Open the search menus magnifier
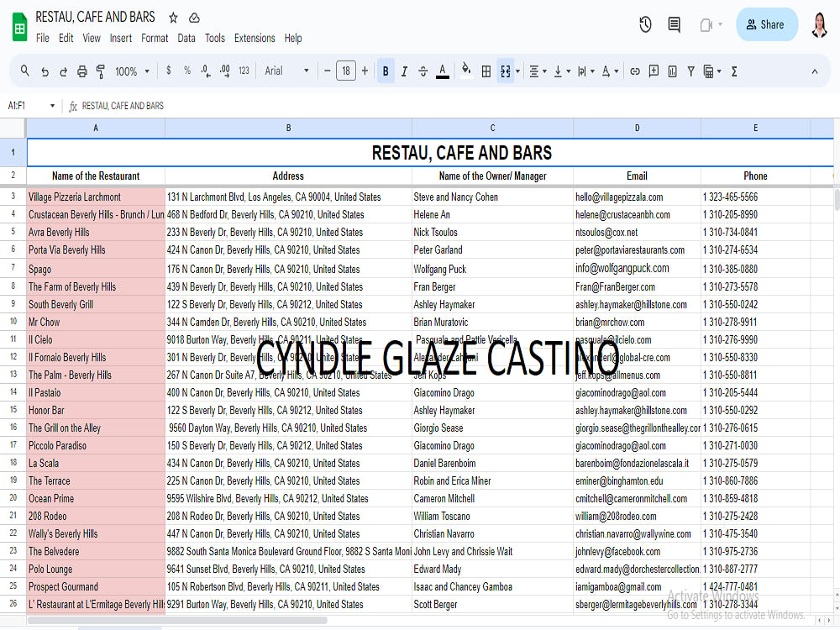 (24, 71)
